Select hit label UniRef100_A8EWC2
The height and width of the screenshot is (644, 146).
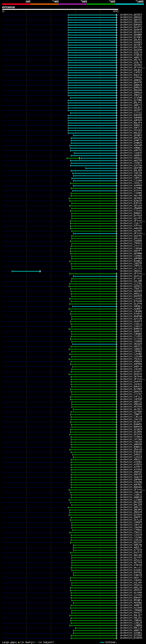click(131, 307)
